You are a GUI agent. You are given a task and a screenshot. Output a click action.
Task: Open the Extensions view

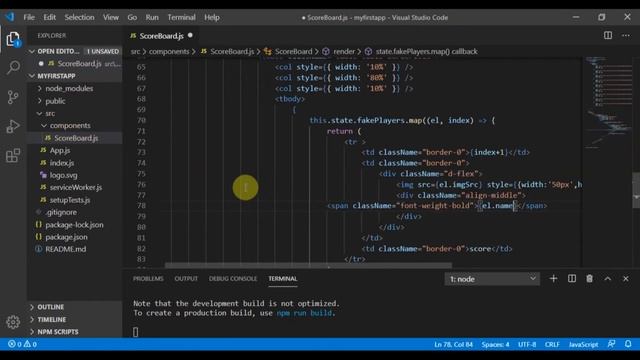pyautogui.click(x=13, y=156)
